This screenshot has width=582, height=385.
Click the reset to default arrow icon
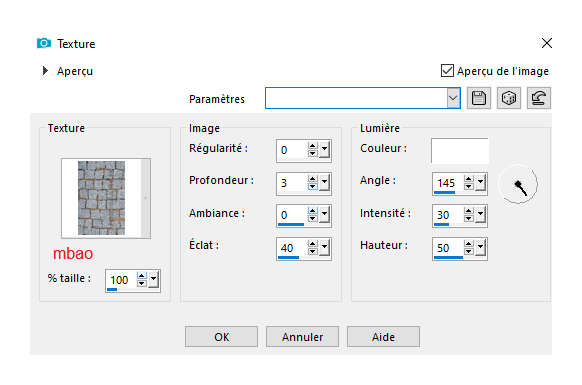tap(539, 98)
